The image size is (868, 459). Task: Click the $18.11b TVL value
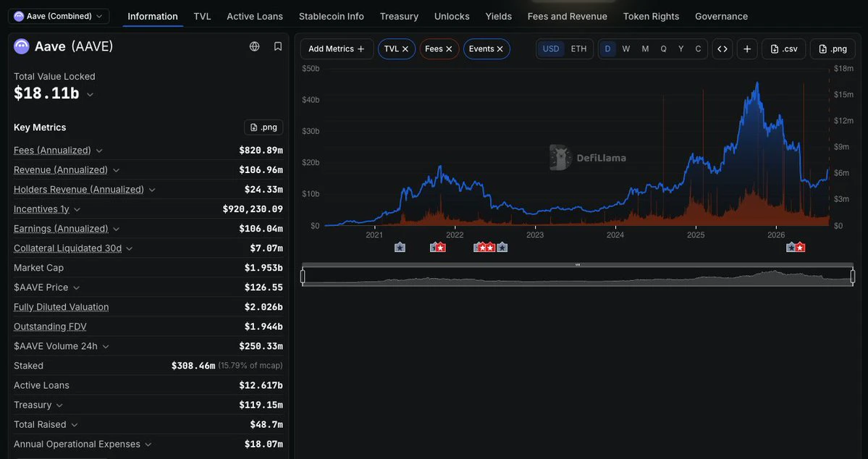coord(46,93)
